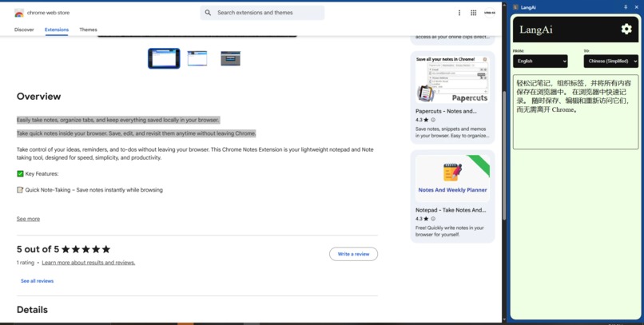This screenshot has width=644, height=325.
Task: Open See all reviews link
Action: (37, 281)
